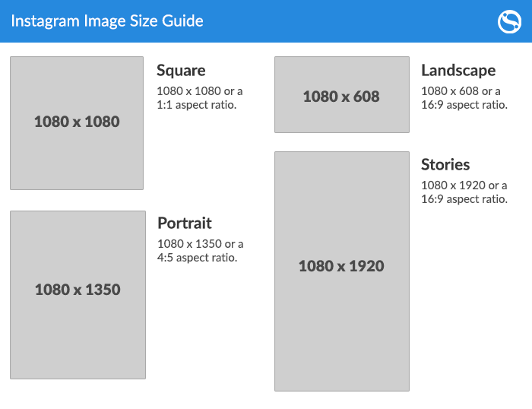Click '16:9 aspect ratio.' under Stories
Screen dimensions: 532x409
coord(464,199)
